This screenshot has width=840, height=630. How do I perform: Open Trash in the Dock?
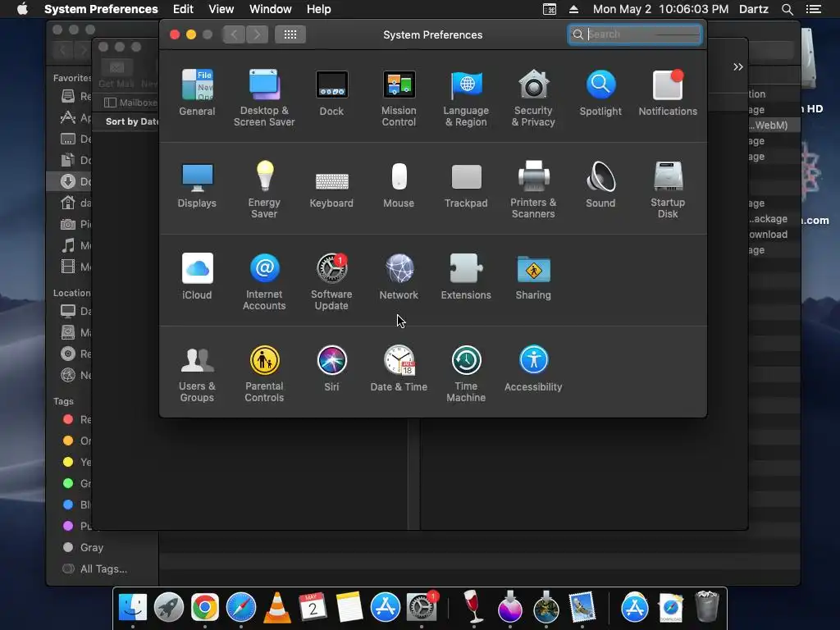click(706, 606)
